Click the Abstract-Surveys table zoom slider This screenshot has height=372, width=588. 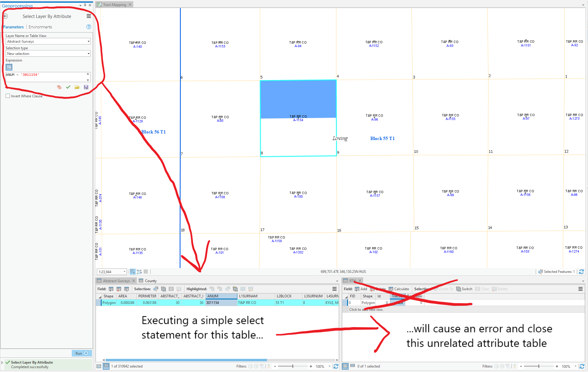tap(293, 366)
